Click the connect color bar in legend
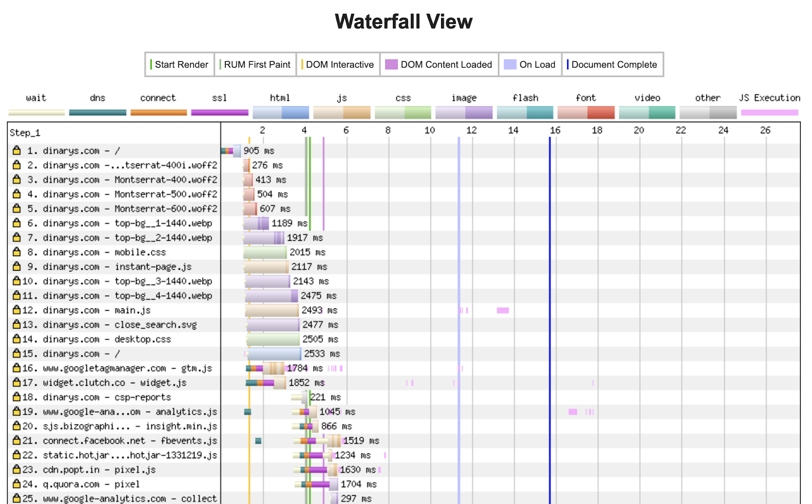The height and width of the screenshot is (504, 812). click(158, 113)
